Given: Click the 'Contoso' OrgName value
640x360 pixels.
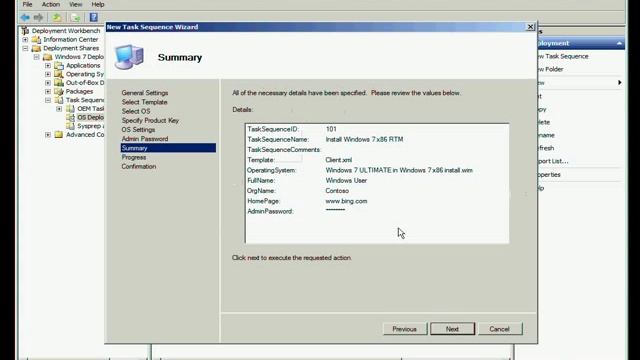Looking at the screenshot, I should click(x=337, y=191).
